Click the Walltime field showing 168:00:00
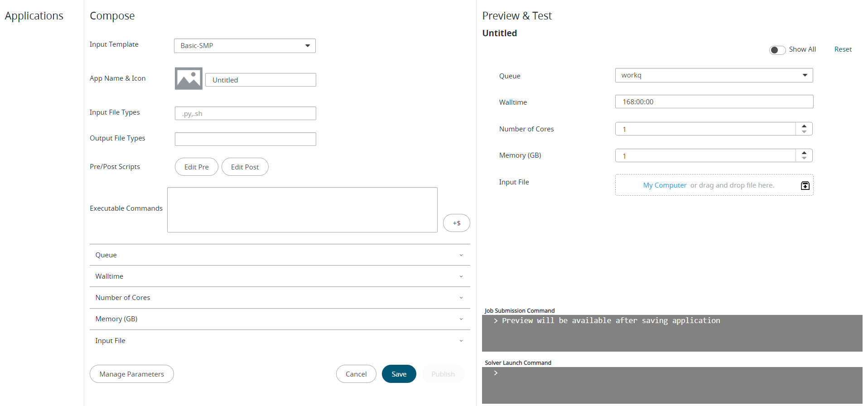This screenshot has width=868, height=406. tap(714, 101)
